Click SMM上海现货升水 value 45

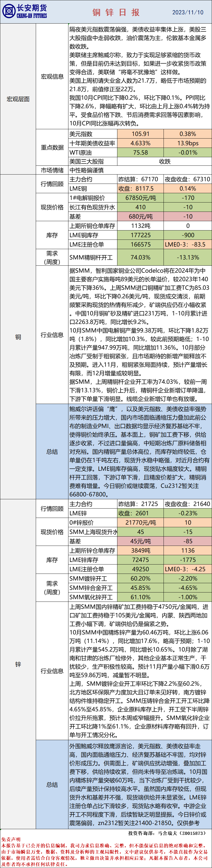pos(140,532)
